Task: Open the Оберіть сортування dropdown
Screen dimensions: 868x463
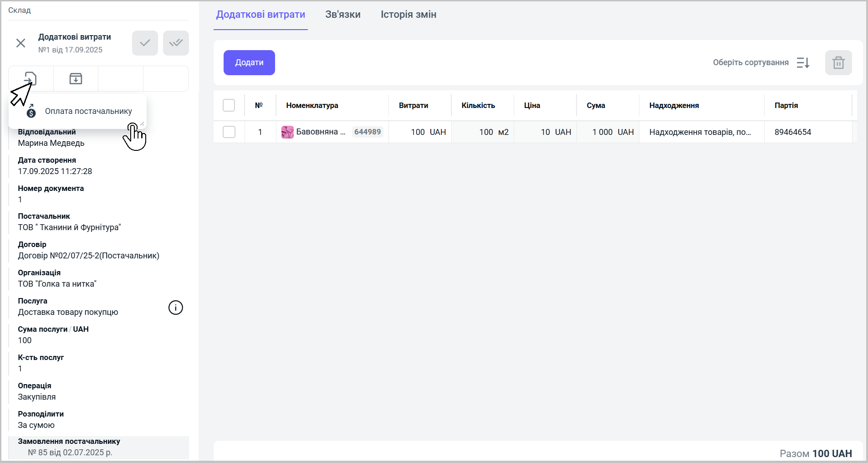Action: pyautogui.click(x=751, y=63)
